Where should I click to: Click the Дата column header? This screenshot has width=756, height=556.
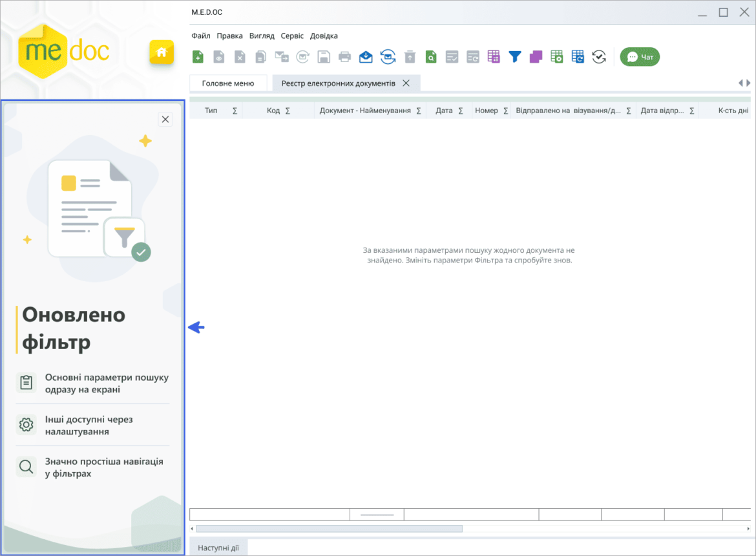[x=444, y=111]
